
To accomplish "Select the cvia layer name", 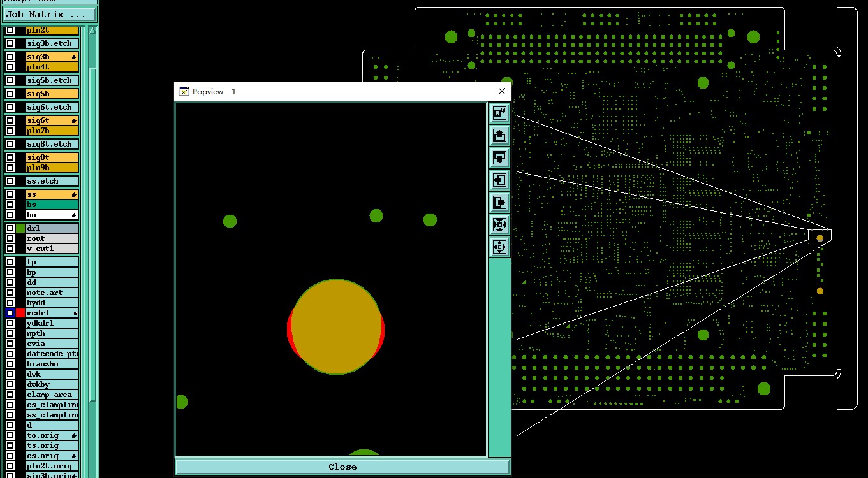I will click(x=52, y=344).
